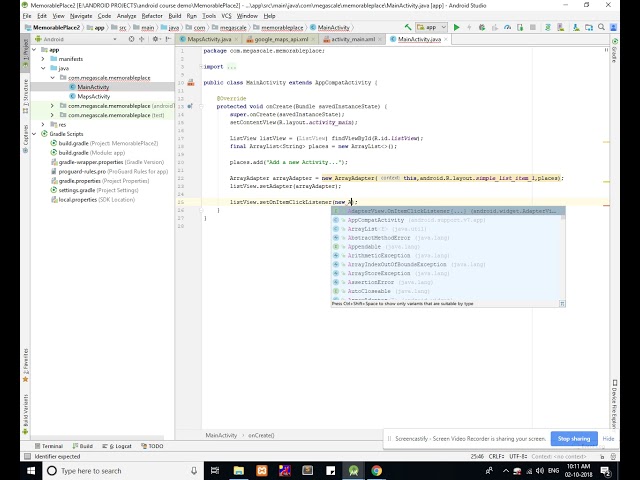Switch to MapsActivity.java tab
Viewport: 640px width, 480px height.
click(x=209, y=39)
